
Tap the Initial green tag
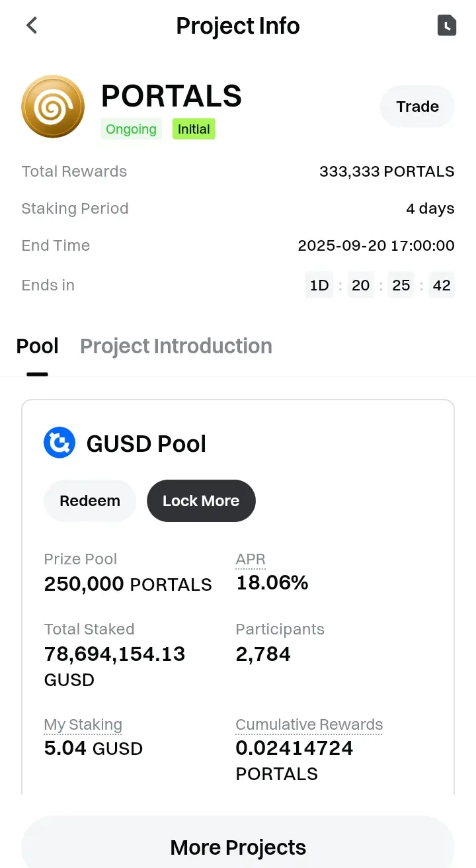[194, 129]
